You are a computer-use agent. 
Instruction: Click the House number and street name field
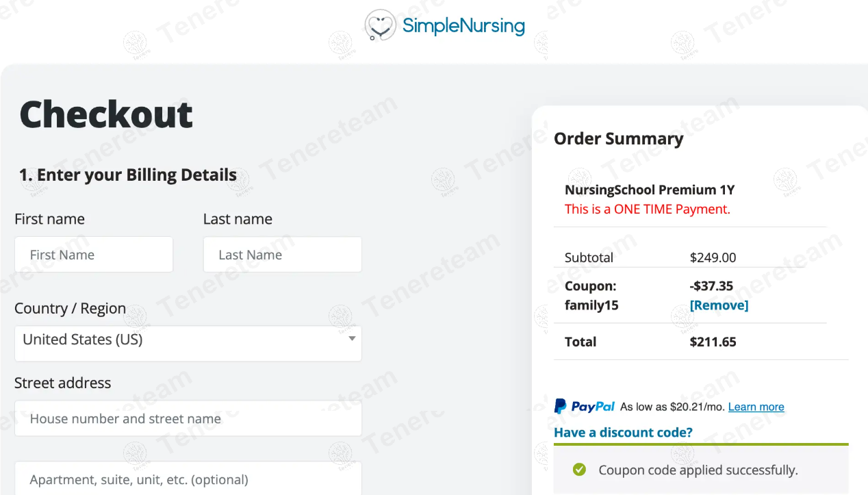coord(188,418)
